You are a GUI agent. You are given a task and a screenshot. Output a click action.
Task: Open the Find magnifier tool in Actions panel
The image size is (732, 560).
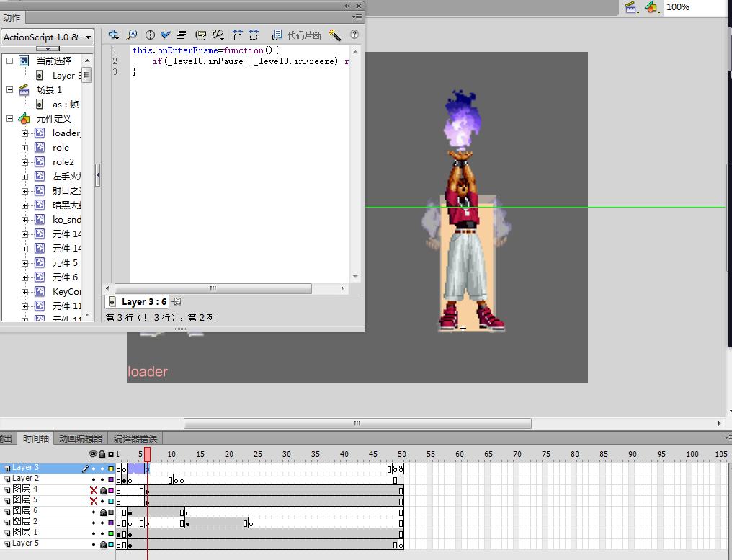tap(132, 35)
